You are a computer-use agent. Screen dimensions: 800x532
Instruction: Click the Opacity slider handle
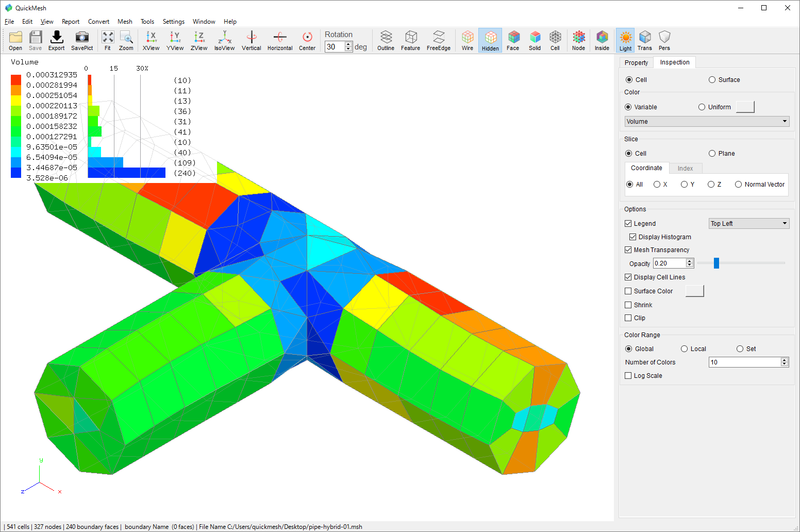[x=716, y=263]
